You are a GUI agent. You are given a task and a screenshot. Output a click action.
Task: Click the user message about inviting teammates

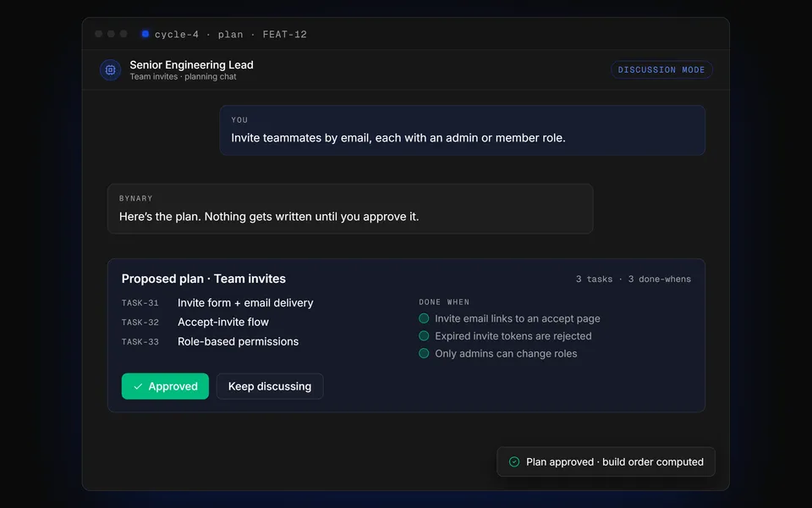463,130
